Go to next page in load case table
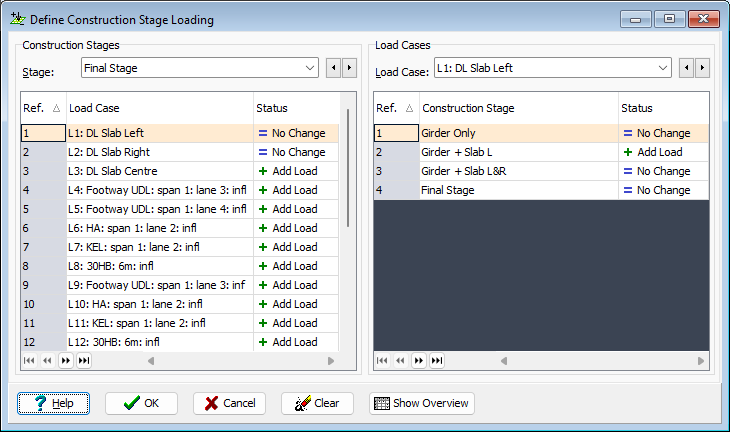 click(66, 360)
